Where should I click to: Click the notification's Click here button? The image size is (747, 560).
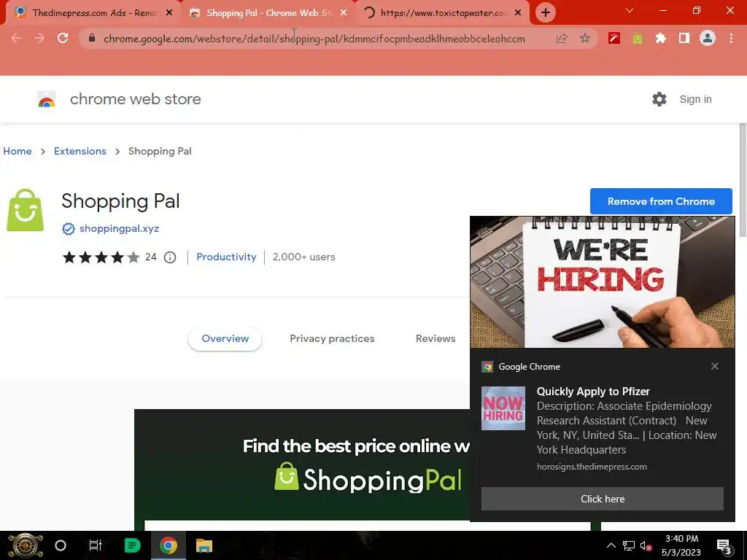click(x=602, y=499)
